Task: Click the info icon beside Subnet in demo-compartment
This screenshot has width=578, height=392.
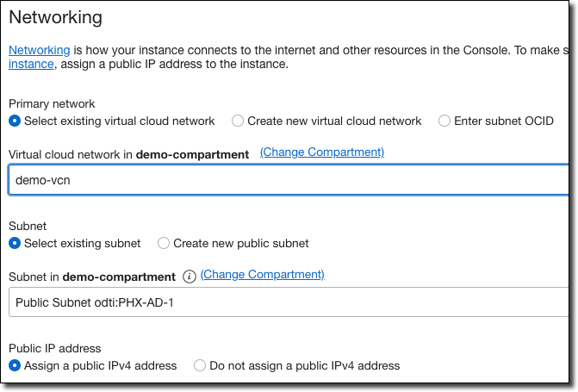Action: (189, 277)
